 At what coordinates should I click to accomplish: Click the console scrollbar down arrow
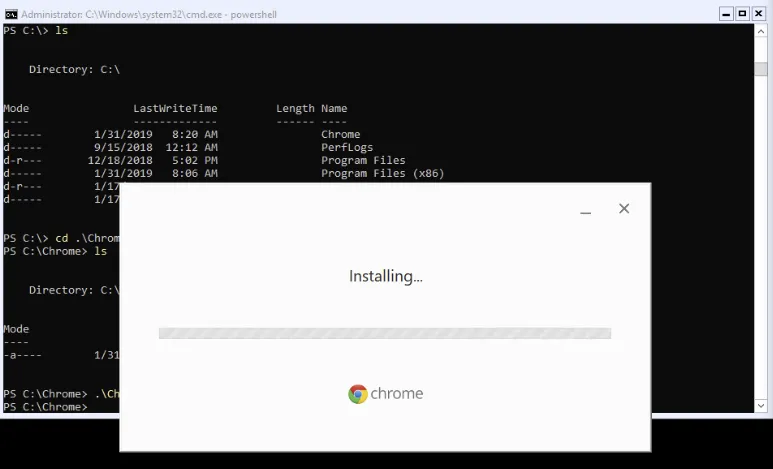(x=761, y=406)
